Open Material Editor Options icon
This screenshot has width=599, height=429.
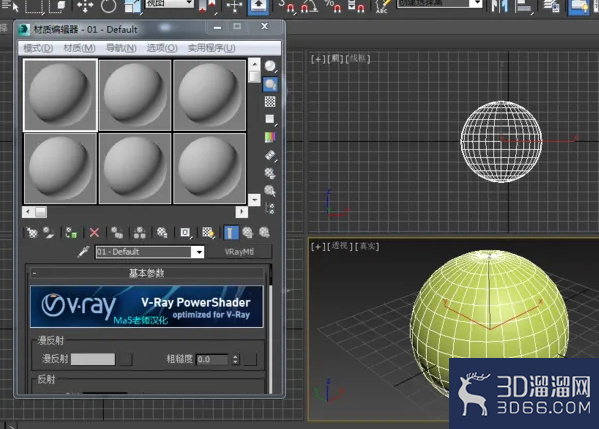[270, 173]
